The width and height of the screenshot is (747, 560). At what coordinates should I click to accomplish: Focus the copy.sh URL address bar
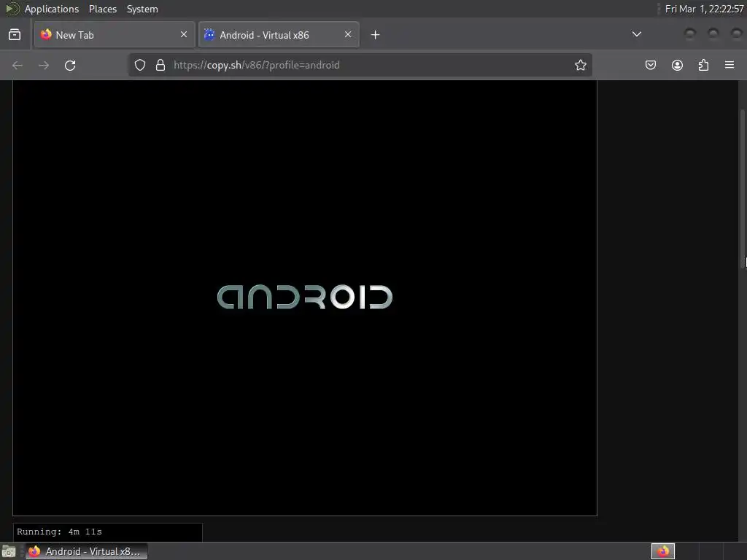[x=360, y=65]
